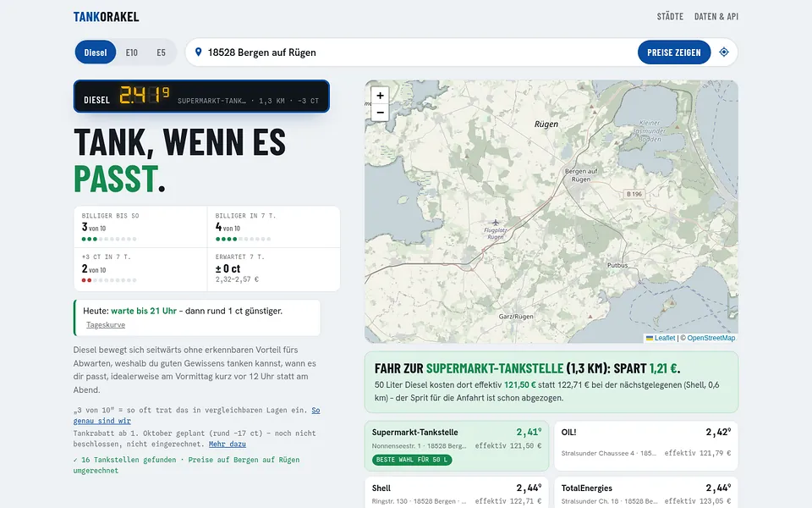Click the 2,42 price on the OIL! card

tap(718, 432)
